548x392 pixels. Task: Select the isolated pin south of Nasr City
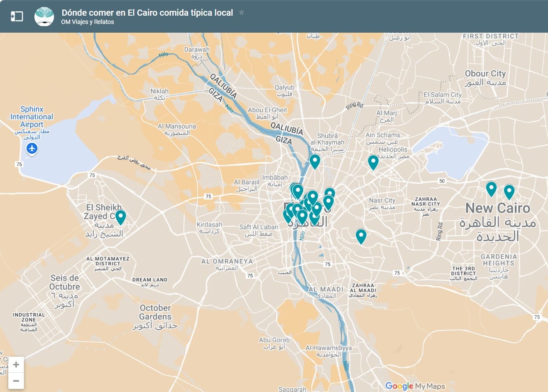coord(361,236)
